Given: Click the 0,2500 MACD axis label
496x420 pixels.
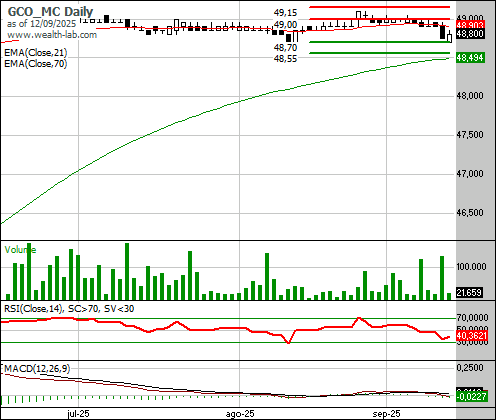Looking at the screenshot, I should coord(470,368).
